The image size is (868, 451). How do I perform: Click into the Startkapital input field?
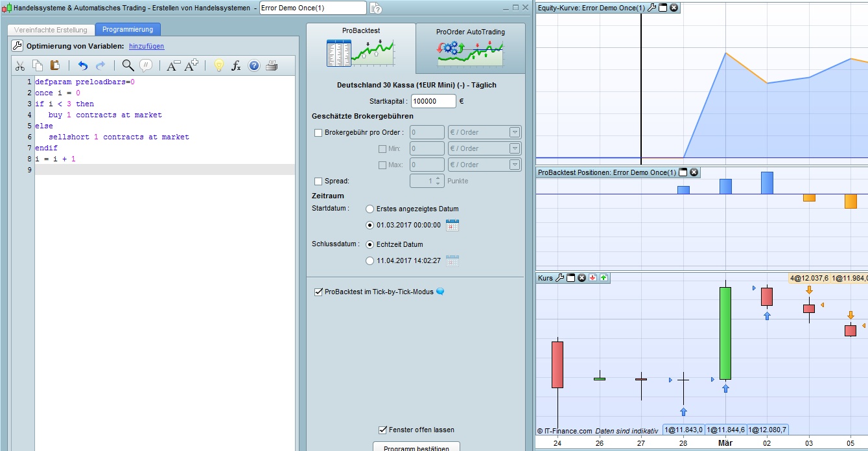[432, 101]
